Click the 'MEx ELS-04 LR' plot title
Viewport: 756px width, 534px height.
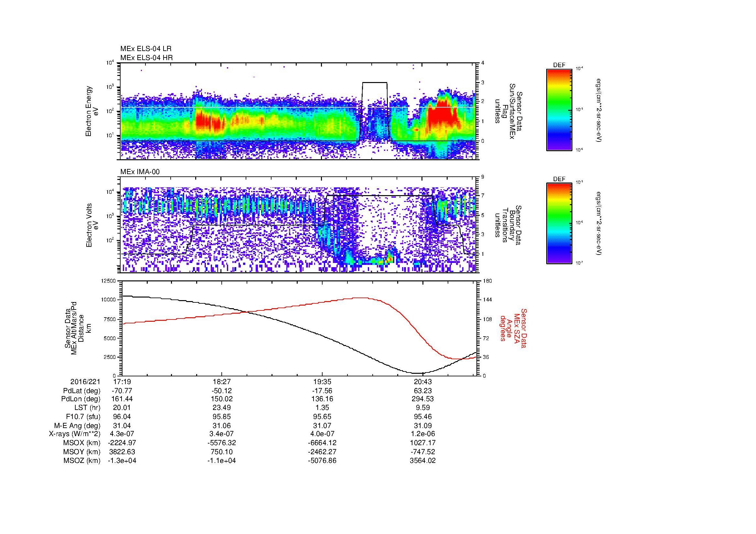pyautogui.click(x=145, y=49)
